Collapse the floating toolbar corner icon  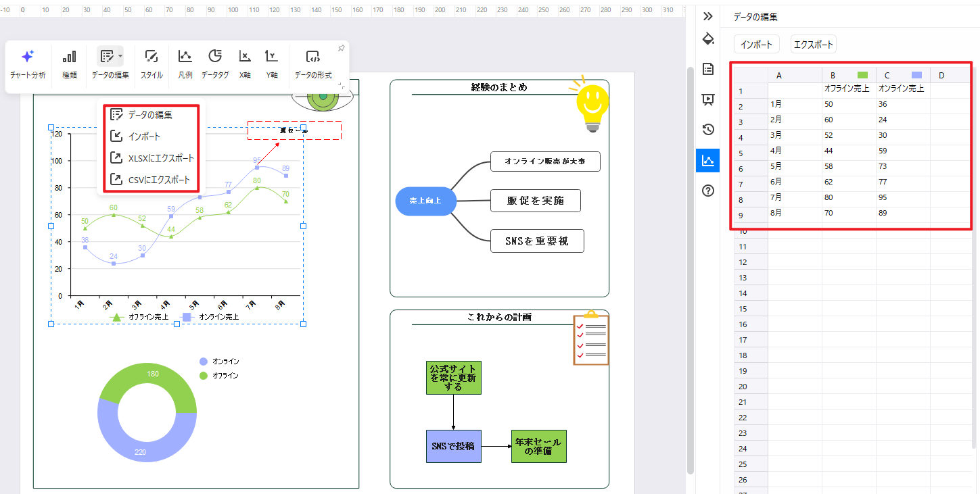343,86
